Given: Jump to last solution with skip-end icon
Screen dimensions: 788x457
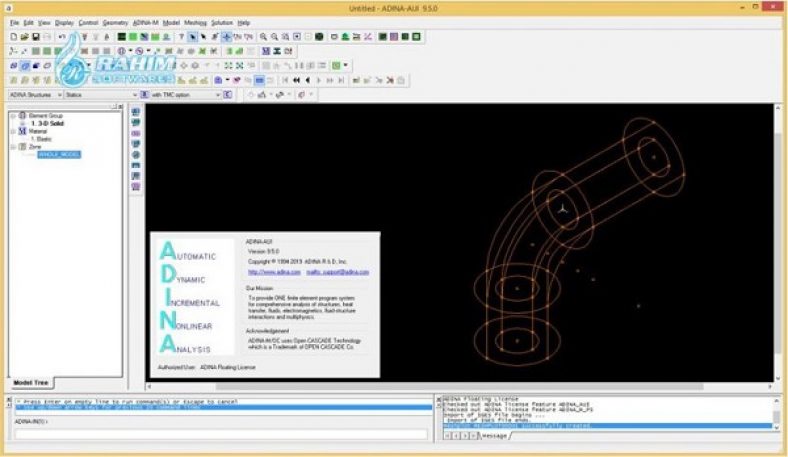Looking at the screenshot, I should [x=341, y=80].
